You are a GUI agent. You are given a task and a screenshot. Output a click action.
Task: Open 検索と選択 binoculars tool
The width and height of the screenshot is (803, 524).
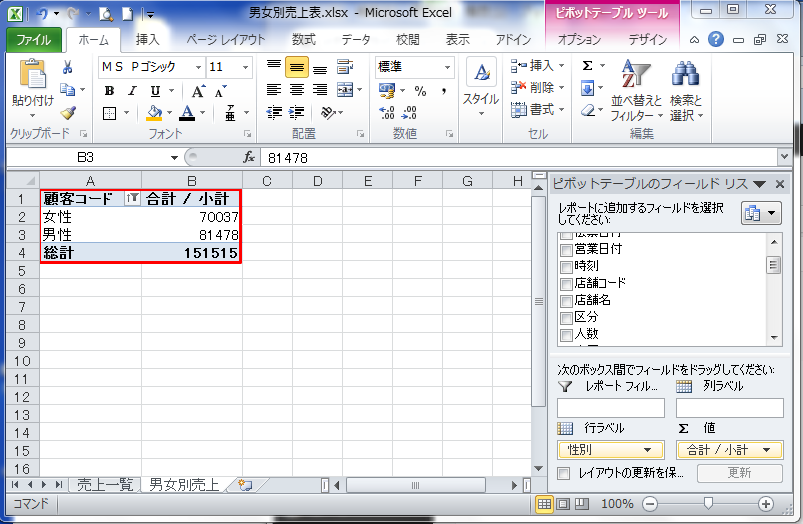tap(686, 91)
